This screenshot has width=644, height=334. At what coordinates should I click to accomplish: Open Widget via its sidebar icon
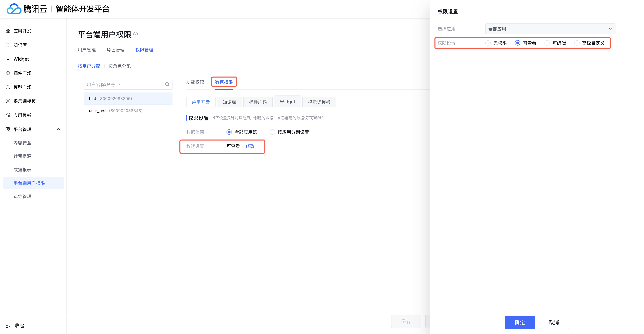tap(8, 59)
